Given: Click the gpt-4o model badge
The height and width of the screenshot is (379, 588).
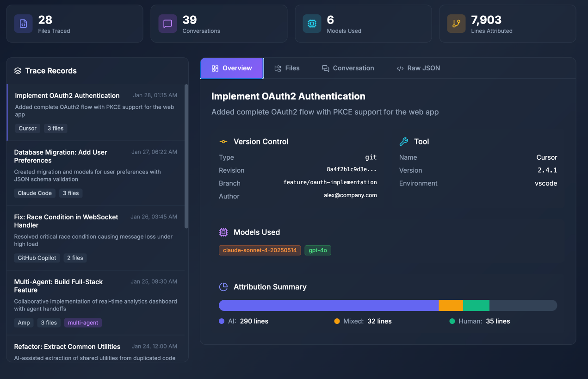Looking at the screenshot, I should [x=318, y=250].
